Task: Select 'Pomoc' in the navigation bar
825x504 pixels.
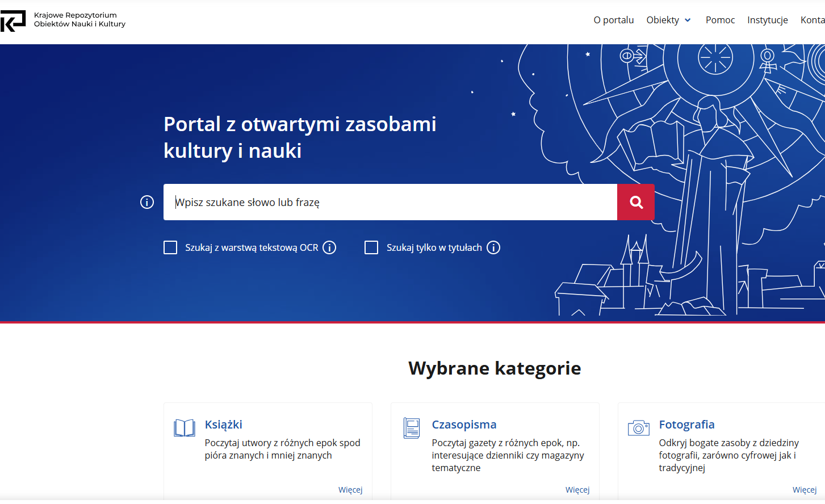Action: [x=720, y=20]
